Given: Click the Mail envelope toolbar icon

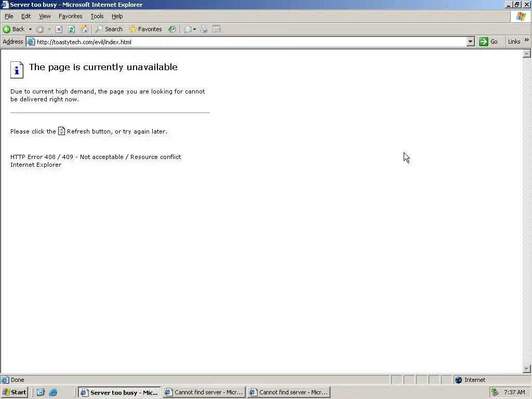Looking at the screenshot, I should click(x=188, y=29).
